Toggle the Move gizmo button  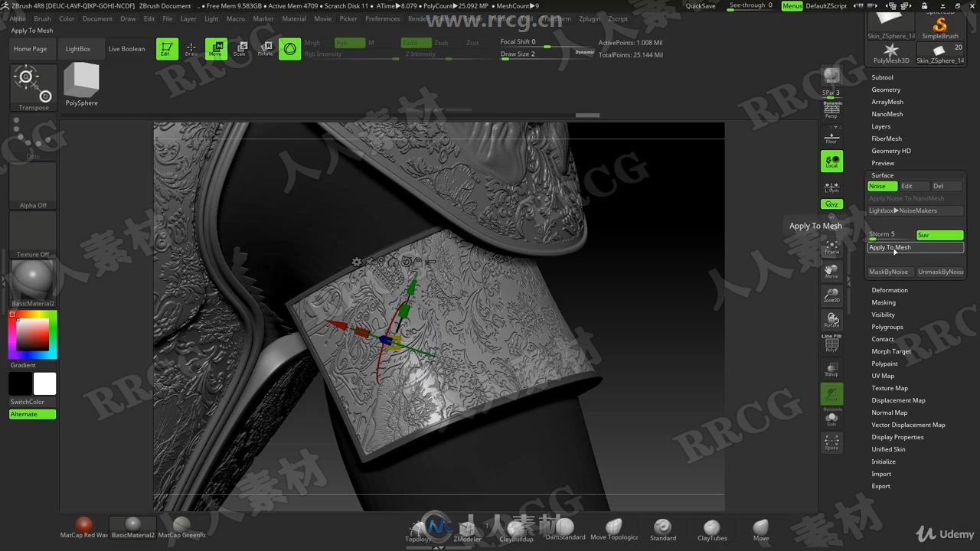(x=216, y=49)
